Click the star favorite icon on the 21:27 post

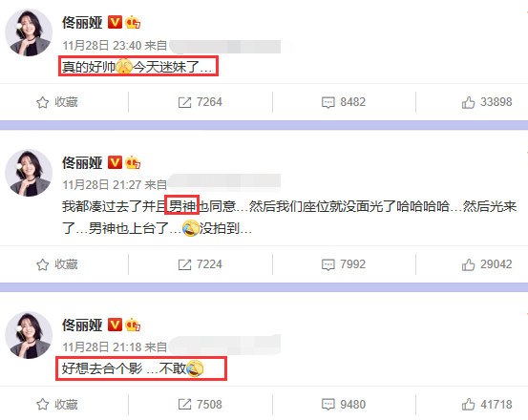coord(42,264)
